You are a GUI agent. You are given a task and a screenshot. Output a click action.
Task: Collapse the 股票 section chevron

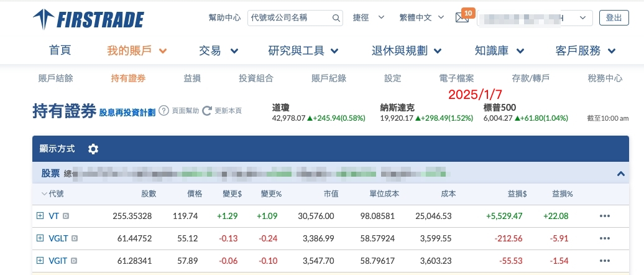pos(620,174)
